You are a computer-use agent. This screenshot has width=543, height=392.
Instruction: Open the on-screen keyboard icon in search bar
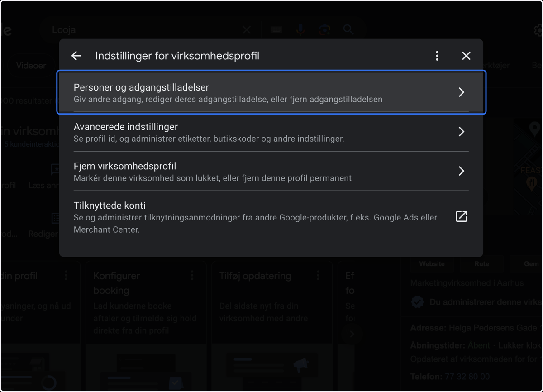[x=276, y=30]
